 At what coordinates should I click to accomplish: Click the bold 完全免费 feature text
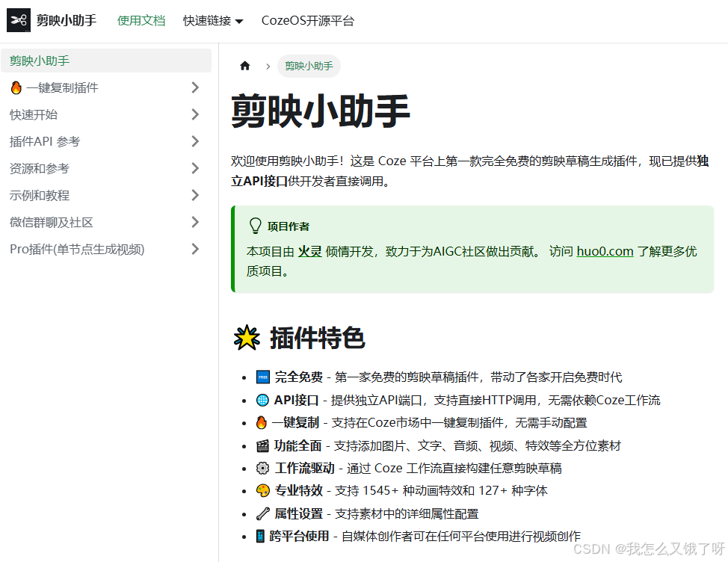pyautogui.click(x=298, y=377)
